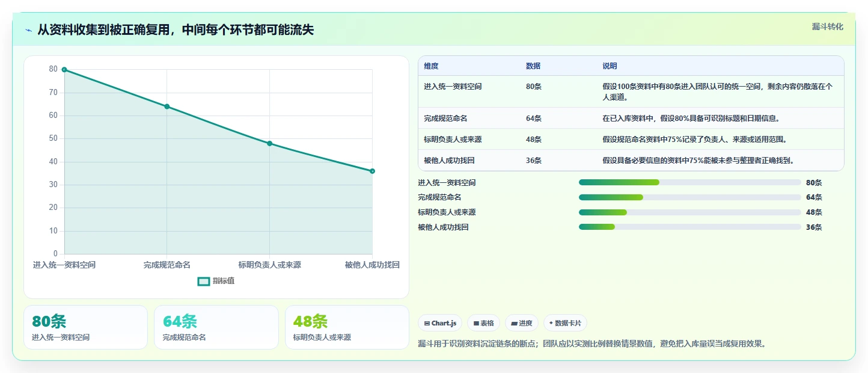Click the table cell 进入统一资料空间
Screen dimensions: 868x373
(453, 87)
